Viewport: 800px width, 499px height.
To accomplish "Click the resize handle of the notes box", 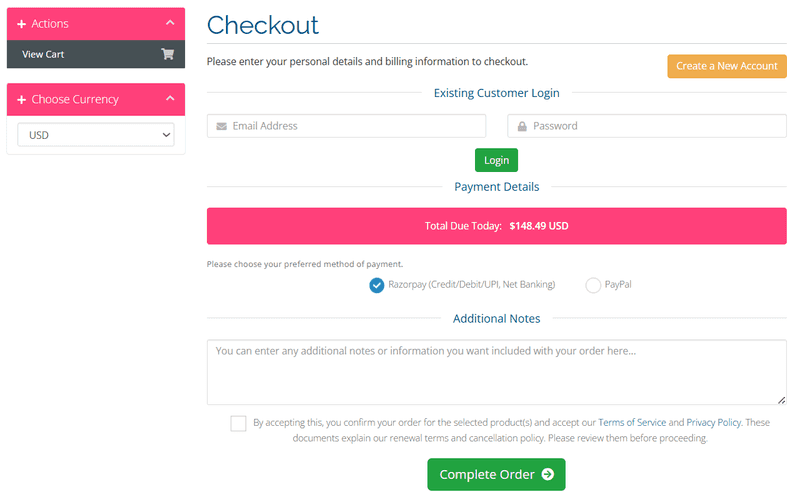I will pyautogui.click(x=781, y=400).
